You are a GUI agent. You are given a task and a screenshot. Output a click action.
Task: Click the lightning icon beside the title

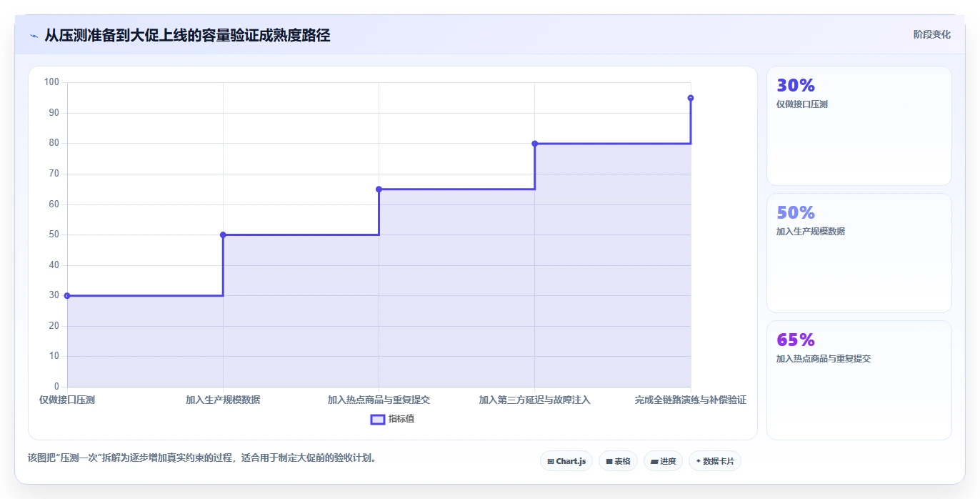(x=34, y=36)
